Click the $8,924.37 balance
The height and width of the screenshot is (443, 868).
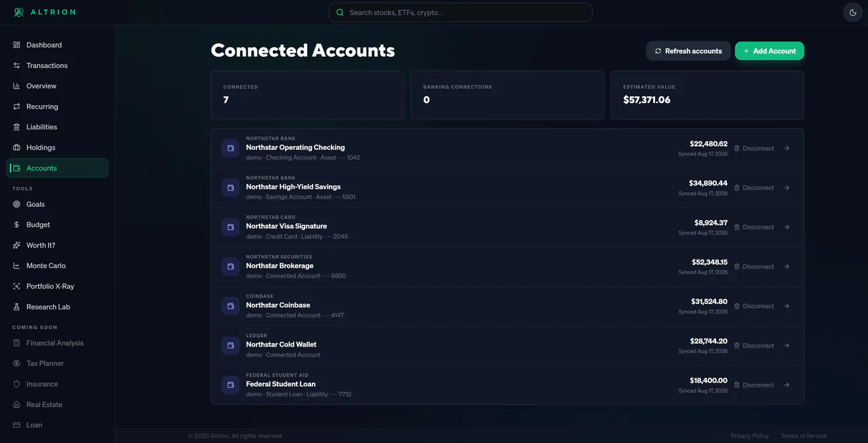tap(711, 223)
